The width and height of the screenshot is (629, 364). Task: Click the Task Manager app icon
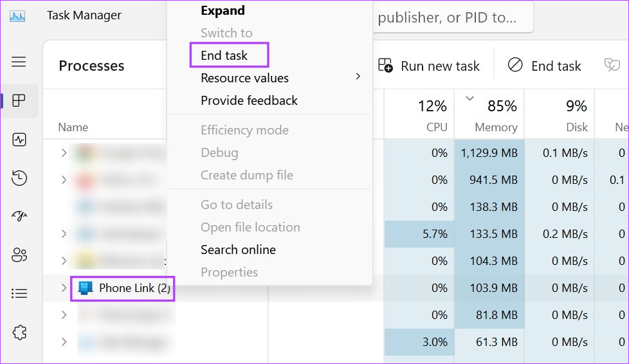(17, 16)
